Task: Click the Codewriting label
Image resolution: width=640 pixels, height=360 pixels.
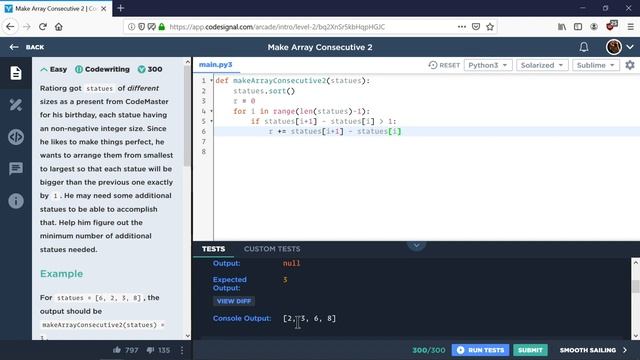Action: pos(107,69)
